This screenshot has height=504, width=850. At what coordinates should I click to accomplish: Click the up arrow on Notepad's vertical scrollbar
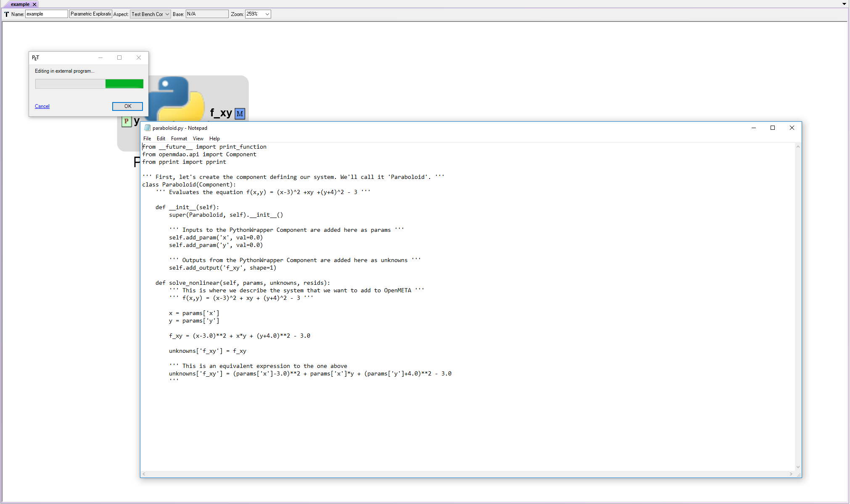[x=797, y=147]
